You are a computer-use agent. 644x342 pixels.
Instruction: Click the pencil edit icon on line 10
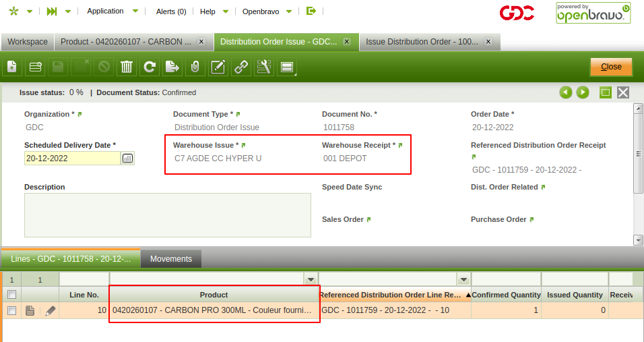(x=51, y=310)
